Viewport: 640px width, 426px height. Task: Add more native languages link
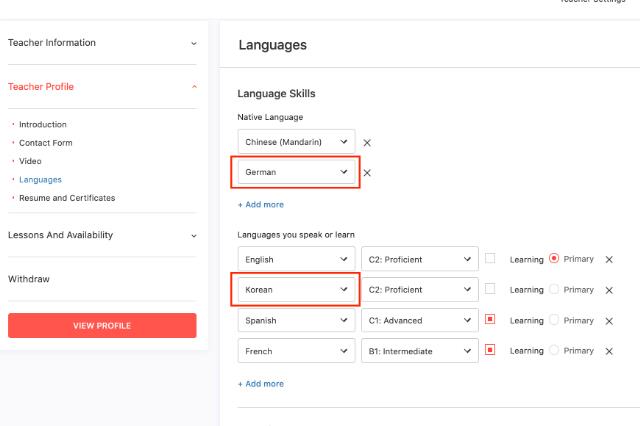coord(261,204)
